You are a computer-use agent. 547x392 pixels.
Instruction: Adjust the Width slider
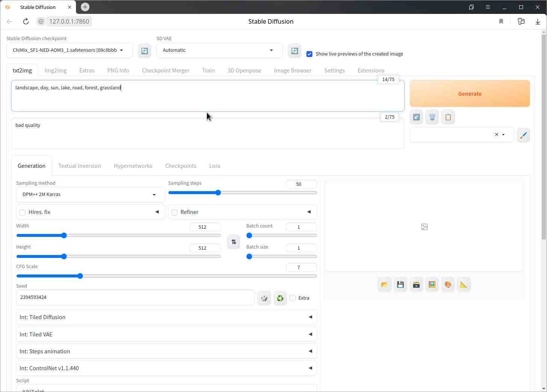(x=118, y=235)
